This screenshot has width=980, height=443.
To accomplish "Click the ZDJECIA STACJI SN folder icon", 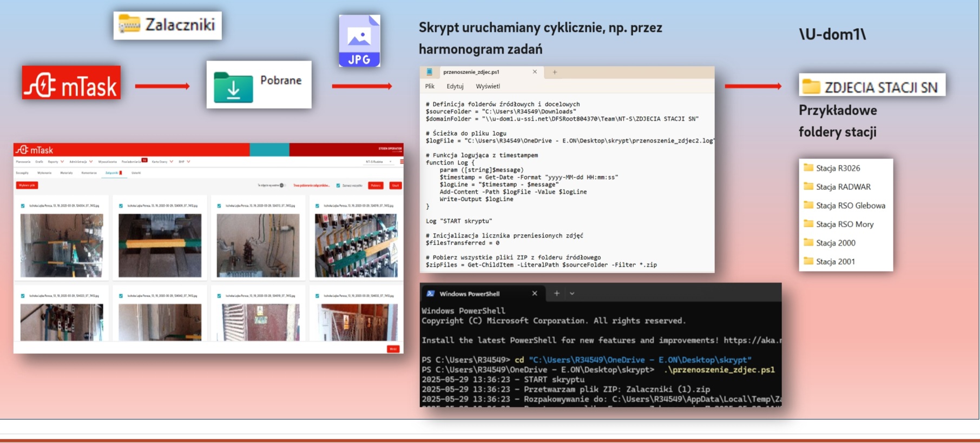I will tap(811, 86).
